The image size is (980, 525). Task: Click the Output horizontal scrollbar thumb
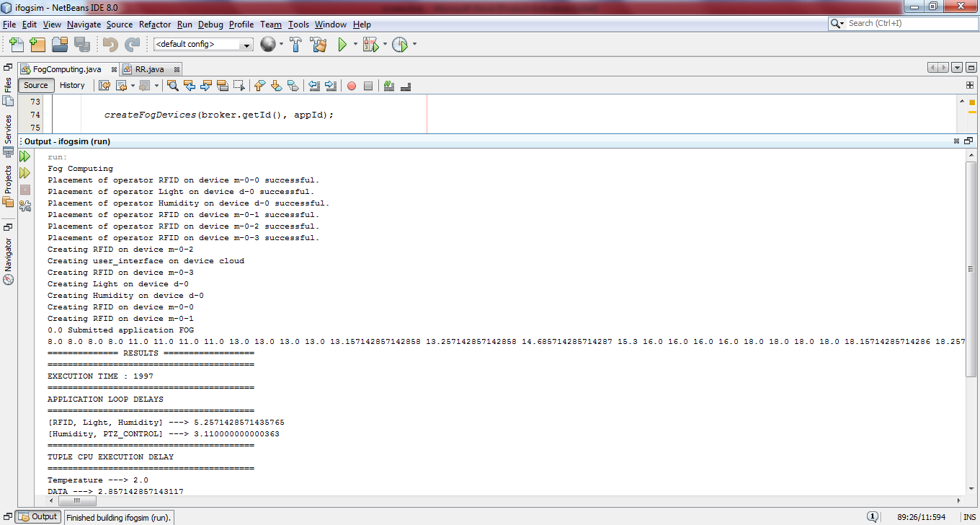(x=78, y=500)
